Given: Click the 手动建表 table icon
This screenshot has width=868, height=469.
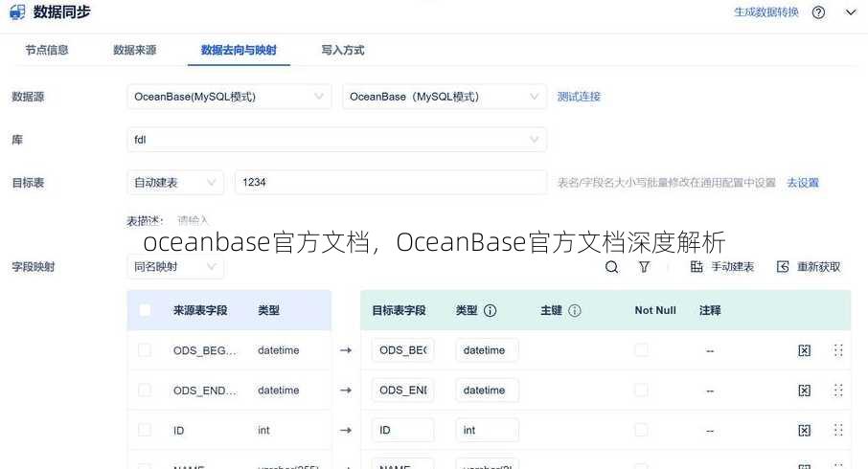Looking at the screenshot, I should tap(697, 267).
